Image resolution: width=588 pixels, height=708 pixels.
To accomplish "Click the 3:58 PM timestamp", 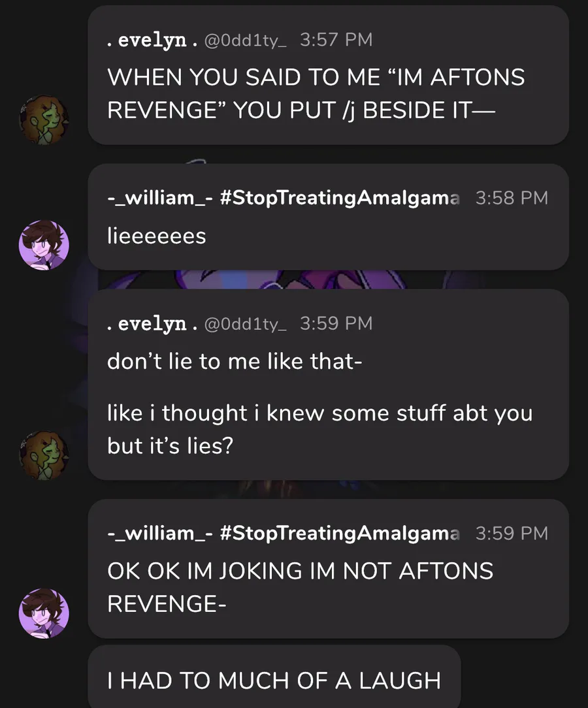I will (512, 198).
